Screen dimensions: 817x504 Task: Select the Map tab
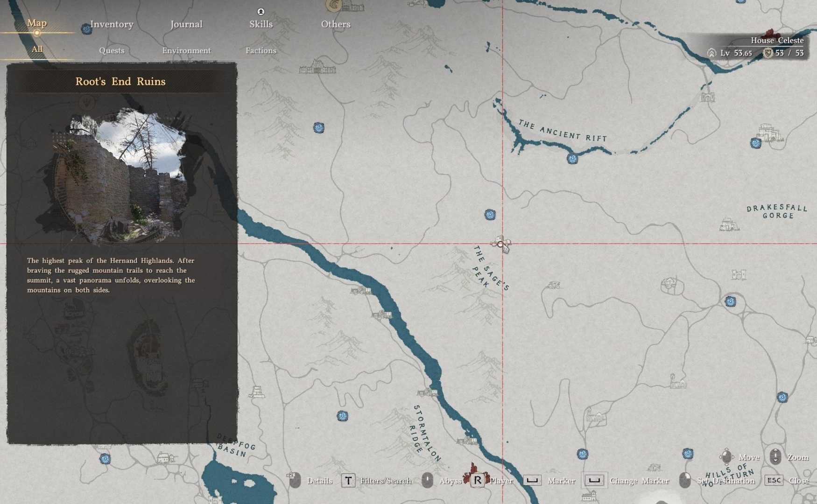[37, 23]
